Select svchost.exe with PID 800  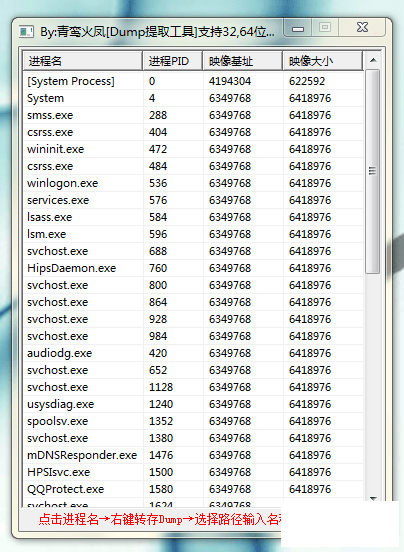(193, 285)
